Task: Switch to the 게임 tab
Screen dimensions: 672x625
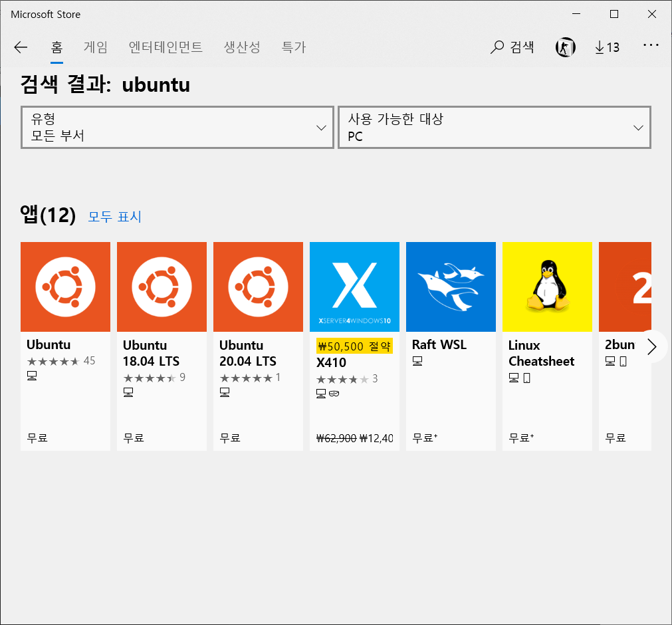Action: click(x=95, y=47)
